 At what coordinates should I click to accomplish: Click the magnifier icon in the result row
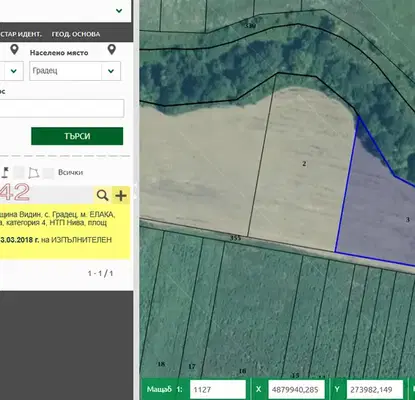click(102, 195)
